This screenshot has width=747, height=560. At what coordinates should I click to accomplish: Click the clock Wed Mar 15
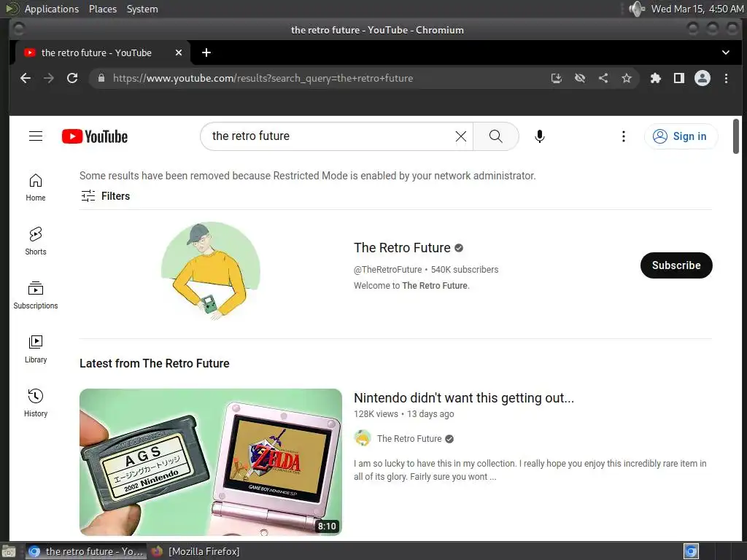697,9
